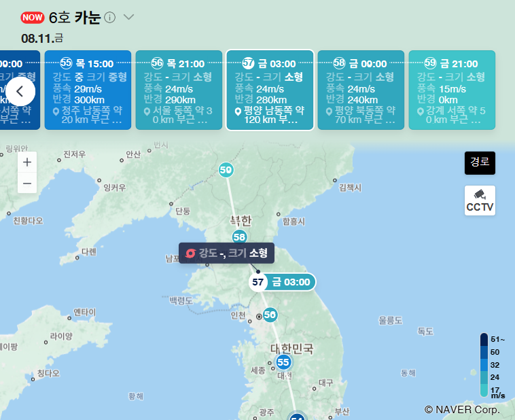
Task: Click wind speed legend 32 swatch
Action: [x=484, y=365]
